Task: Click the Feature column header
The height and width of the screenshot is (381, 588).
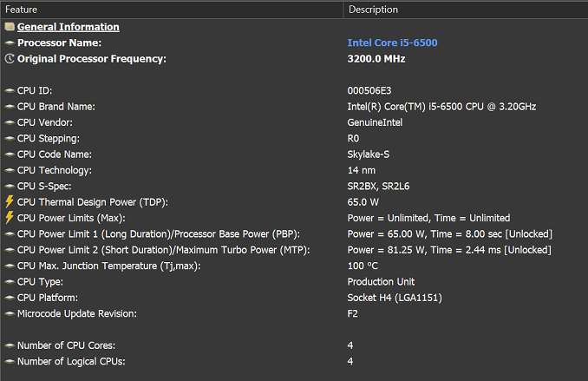Action: [172, 10]
